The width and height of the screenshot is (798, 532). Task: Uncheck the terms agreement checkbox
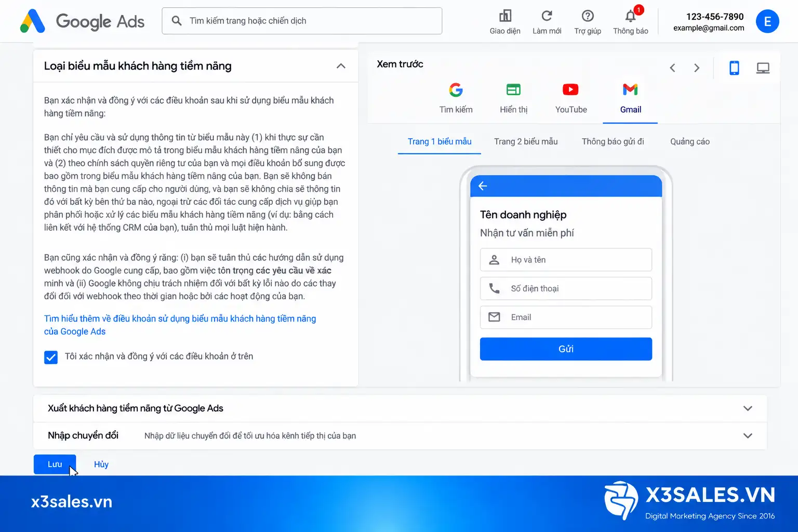[51, 357]
